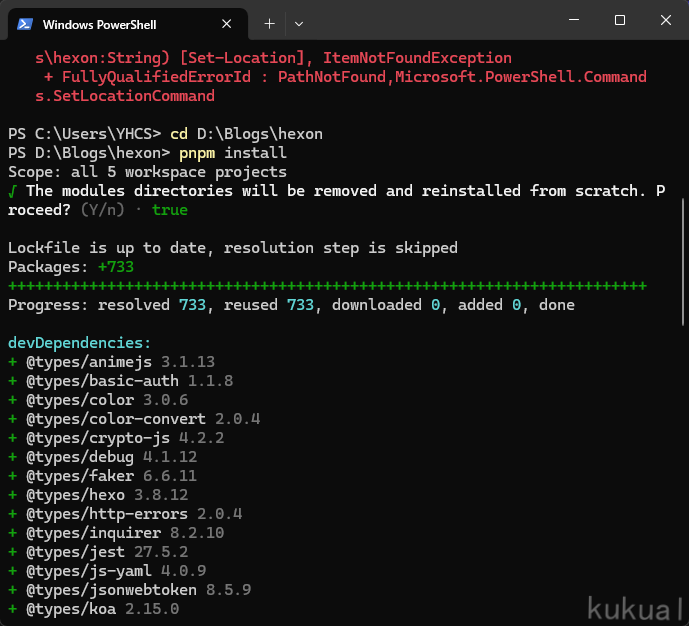
Task: Click the red 's.SetLocationCommand' error text
Action: (125, 96)
